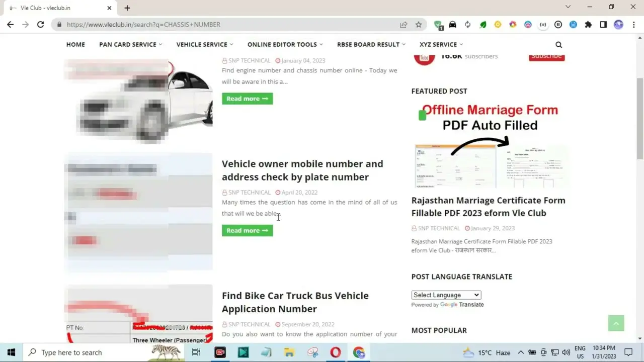This screenshot has height=362, width=644.
Task: Open the Rajasthan Marriage Certificate Form post
Action: point(489,207)
